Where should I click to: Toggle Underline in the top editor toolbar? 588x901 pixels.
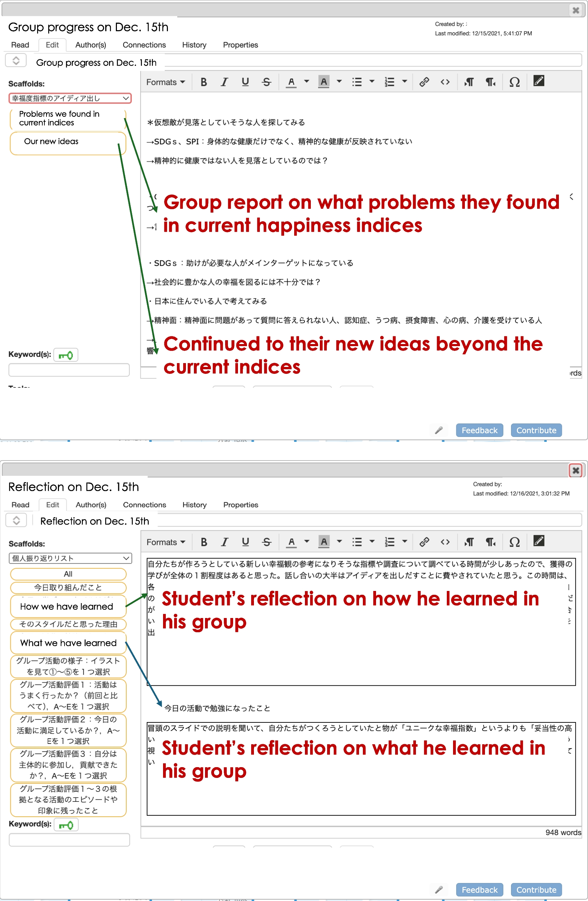245,82
